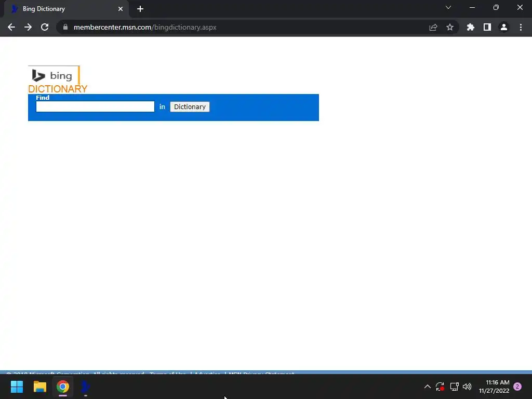Open the clock showing 11:16 AM
Viewport: 532px width, 399px height.
pos(494,387)
